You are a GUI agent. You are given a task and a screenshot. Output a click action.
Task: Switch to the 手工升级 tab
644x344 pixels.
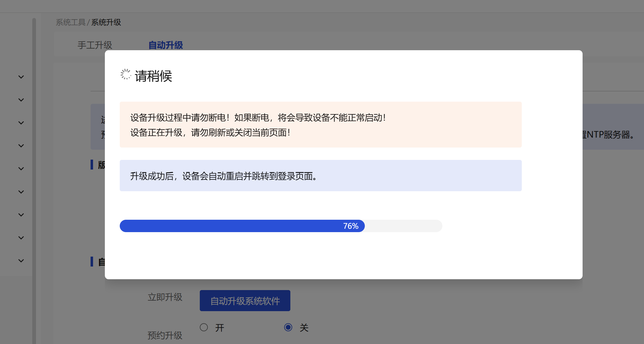[x=95, y=45]
